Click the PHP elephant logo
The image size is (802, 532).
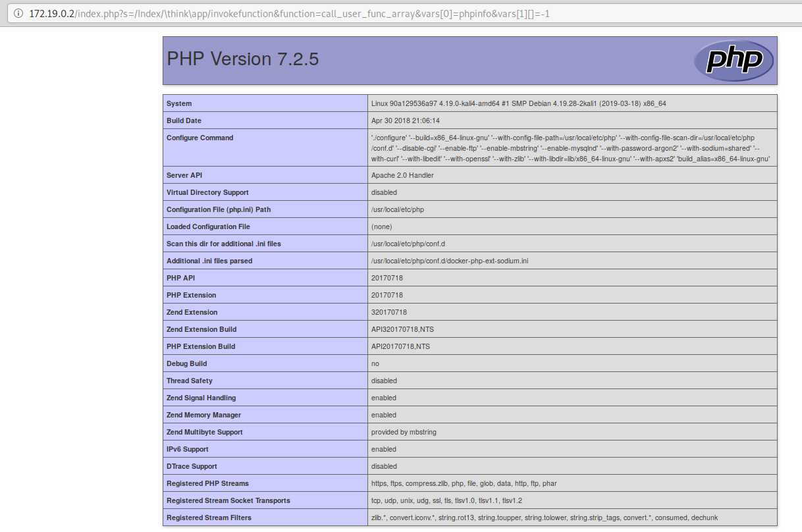[x=733, y=60]
